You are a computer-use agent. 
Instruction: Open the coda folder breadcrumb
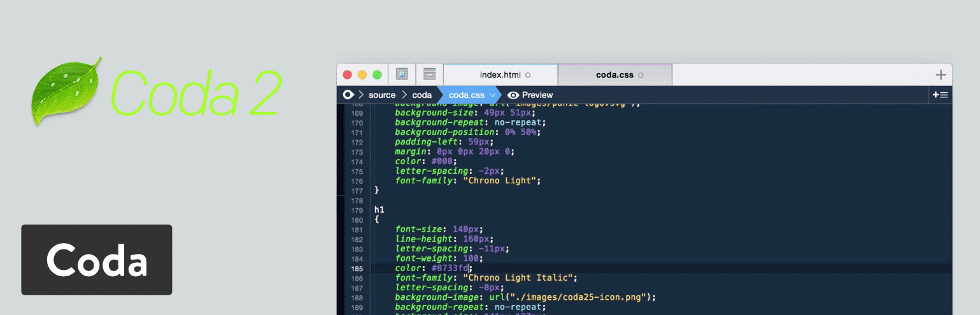(422, 95)
